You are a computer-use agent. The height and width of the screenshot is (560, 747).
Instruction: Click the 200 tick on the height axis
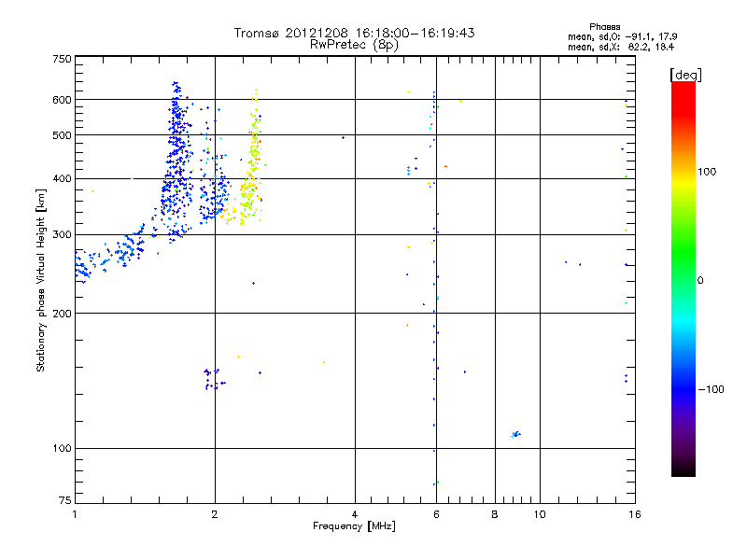[x=62, y=313]
